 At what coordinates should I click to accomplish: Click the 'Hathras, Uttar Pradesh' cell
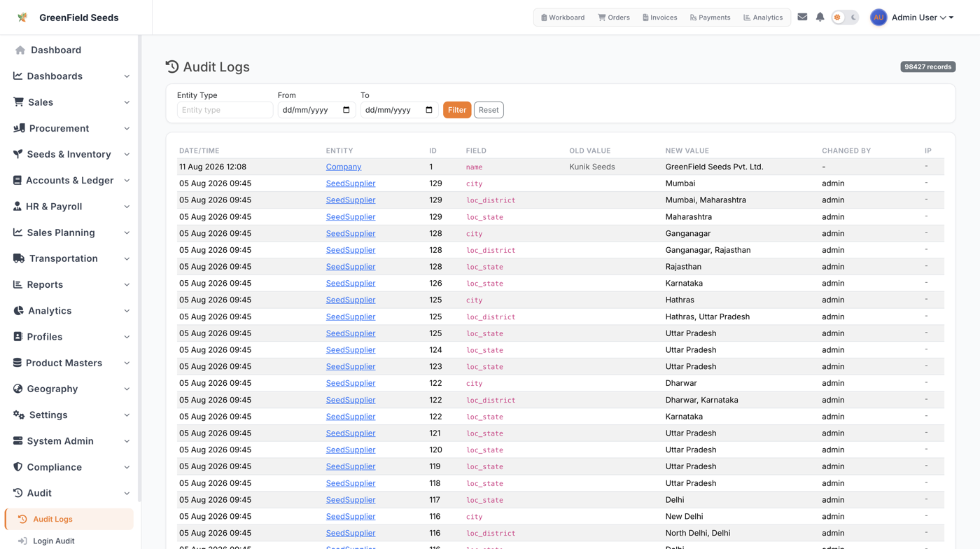coord(707,317)
